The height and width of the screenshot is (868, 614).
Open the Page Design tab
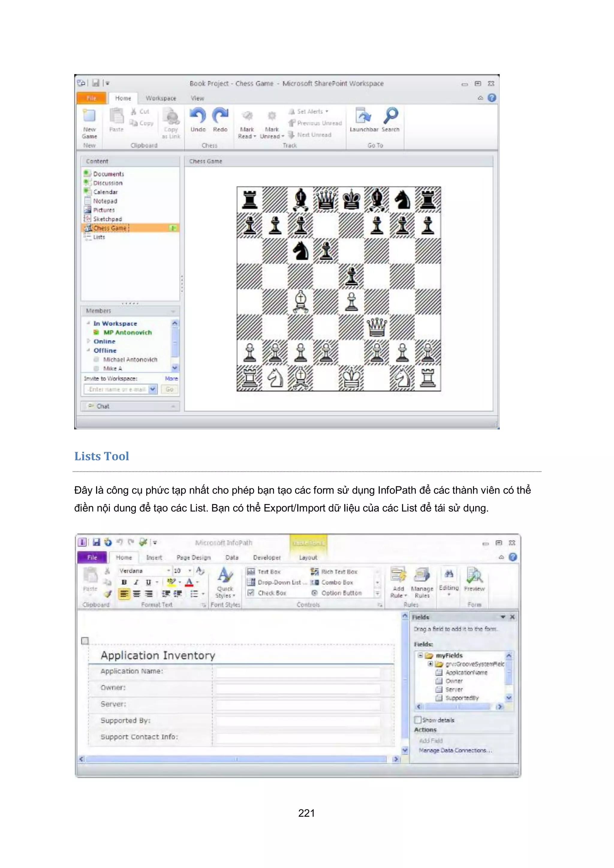tap(193, 558)
